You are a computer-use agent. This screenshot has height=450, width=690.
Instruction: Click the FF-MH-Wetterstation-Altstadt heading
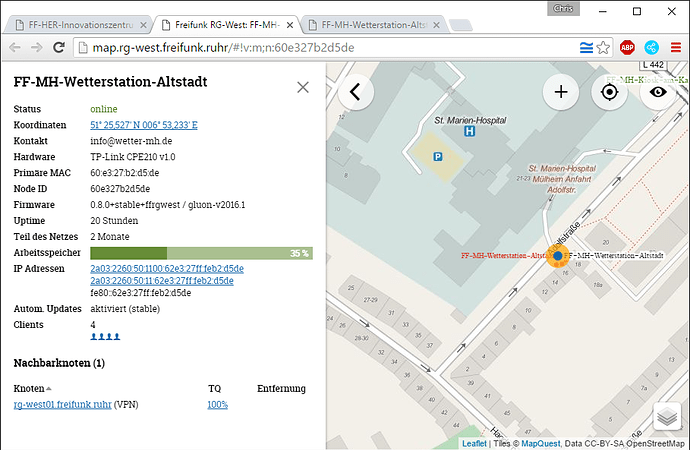click(110, 82)
